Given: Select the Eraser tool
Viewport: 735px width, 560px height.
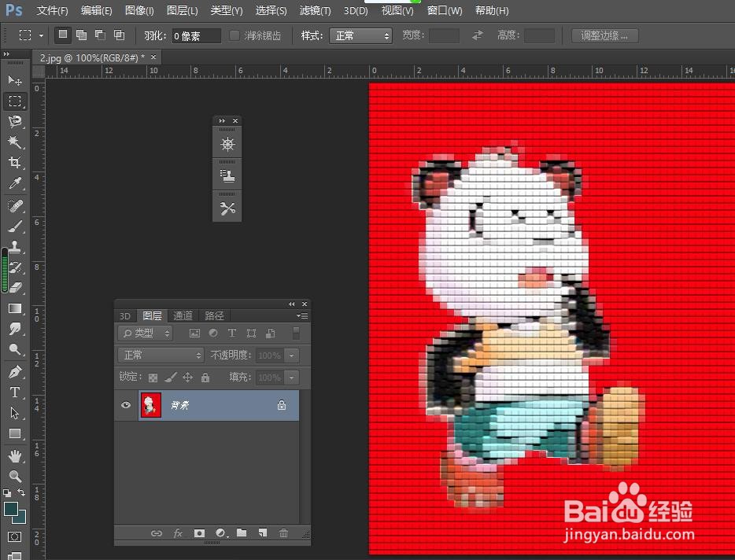Looking at the screenshot, I should click(14, 287).
